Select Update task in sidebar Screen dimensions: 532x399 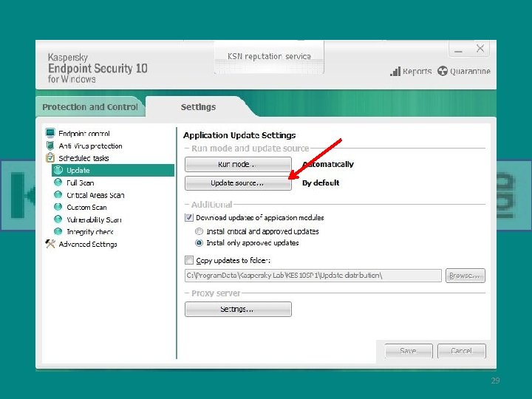113,171
